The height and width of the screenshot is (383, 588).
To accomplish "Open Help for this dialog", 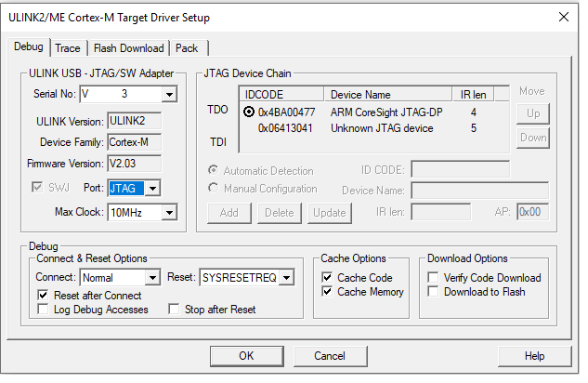I will point(534,356).
